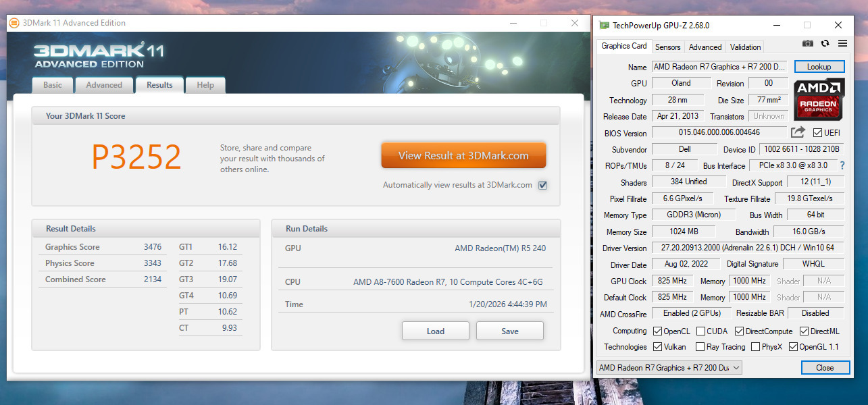The width and height of the screenshot is (868, 405).
Task: Click the GT4 result 10.69
Action: tap(228, 296)
